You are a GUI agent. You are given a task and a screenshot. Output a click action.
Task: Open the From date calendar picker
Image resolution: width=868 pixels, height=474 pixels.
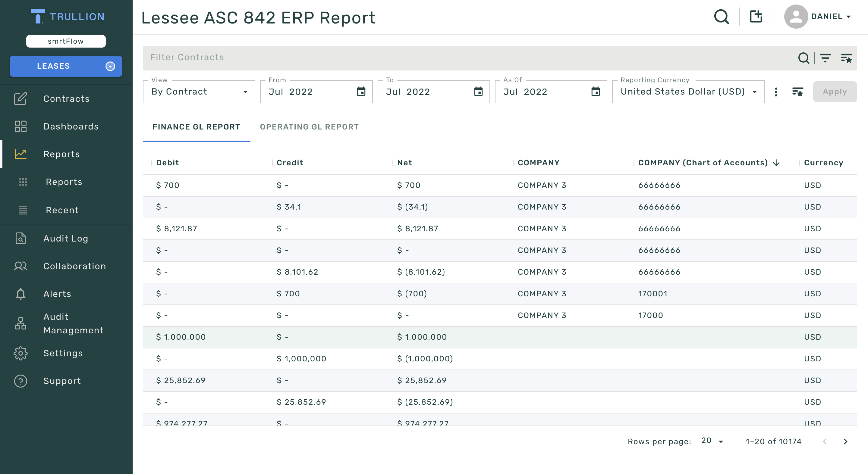tap(361, 92)
